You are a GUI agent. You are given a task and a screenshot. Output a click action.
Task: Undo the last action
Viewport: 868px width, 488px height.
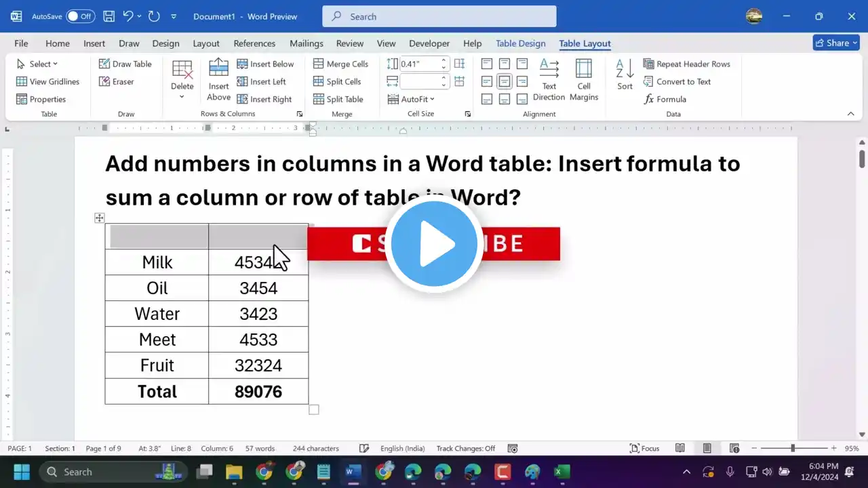click(127, 16)
